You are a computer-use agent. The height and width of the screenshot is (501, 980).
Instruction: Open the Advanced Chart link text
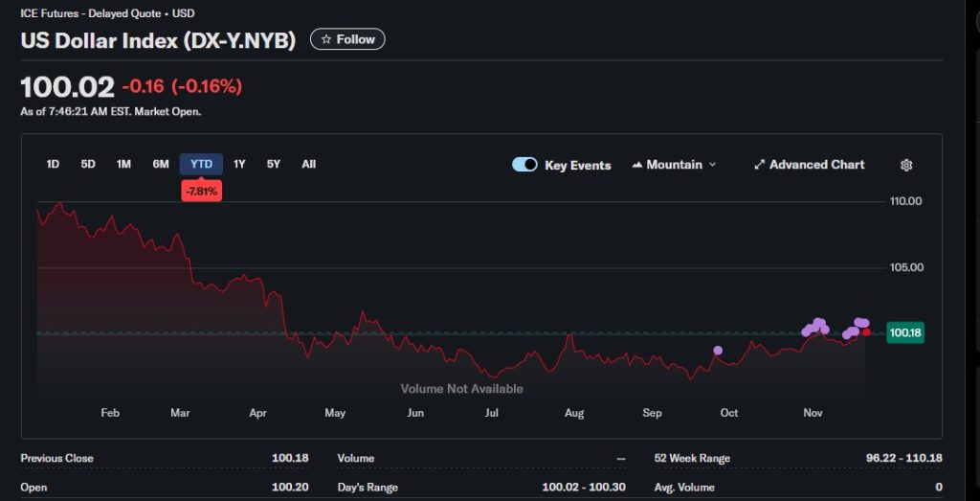tap(816, 165)
